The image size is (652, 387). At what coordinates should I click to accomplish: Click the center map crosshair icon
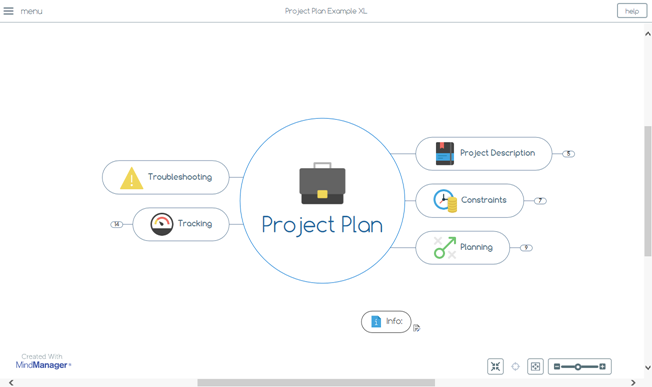(515, 366)
